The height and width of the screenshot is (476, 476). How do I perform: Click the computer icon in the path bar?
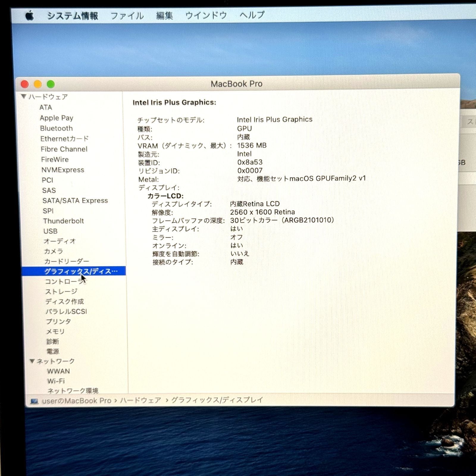click(35, 401)
